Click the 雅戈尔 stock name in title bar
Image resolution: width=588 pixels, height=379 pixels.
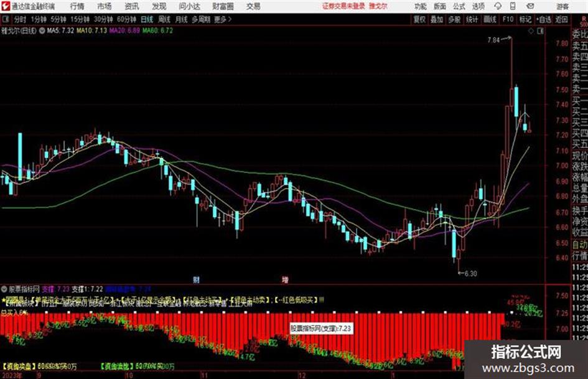(378, 6)
